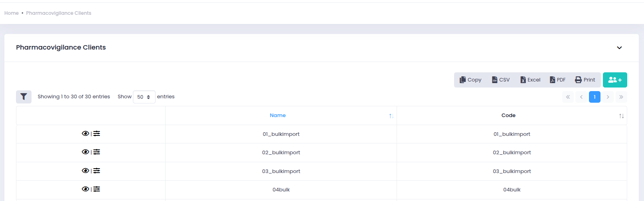Select the 02_bulkimport code cell
The width and height of the screenshot is (644, 201).
tap(512, 152)
